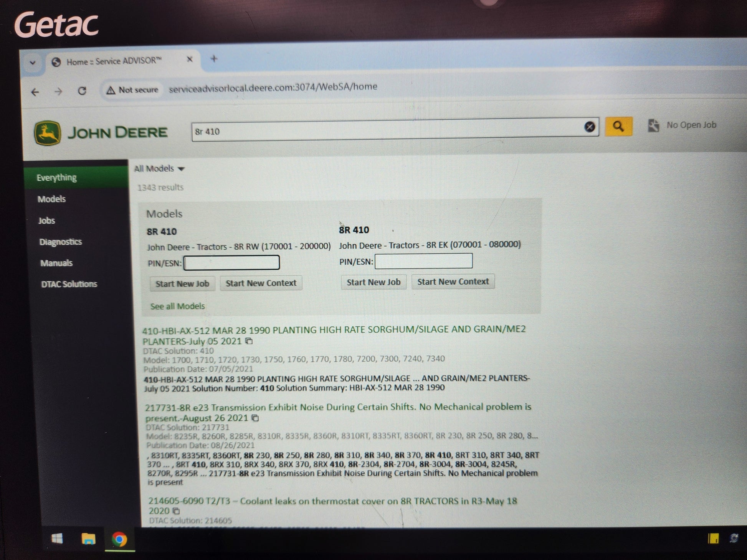747x560 pixels.
Task: Open a new browser tab with plus
Action: 214,59
